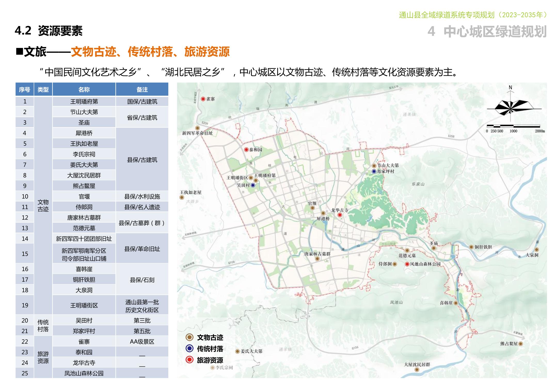Click the 铜肝铁胆 map marker
Viewport: 555px width, 392px height.
[x=471, y=247]
